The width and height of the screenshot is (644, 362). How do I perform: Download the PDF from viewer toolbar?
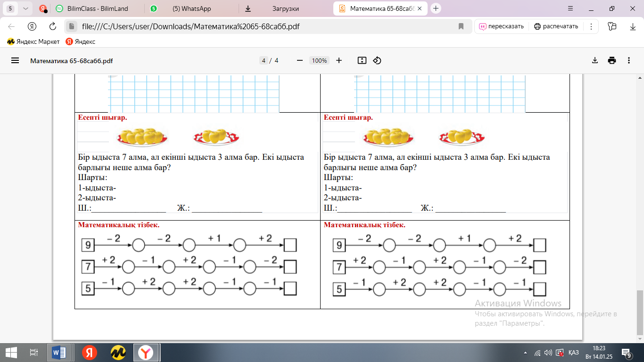coord(595,60)
